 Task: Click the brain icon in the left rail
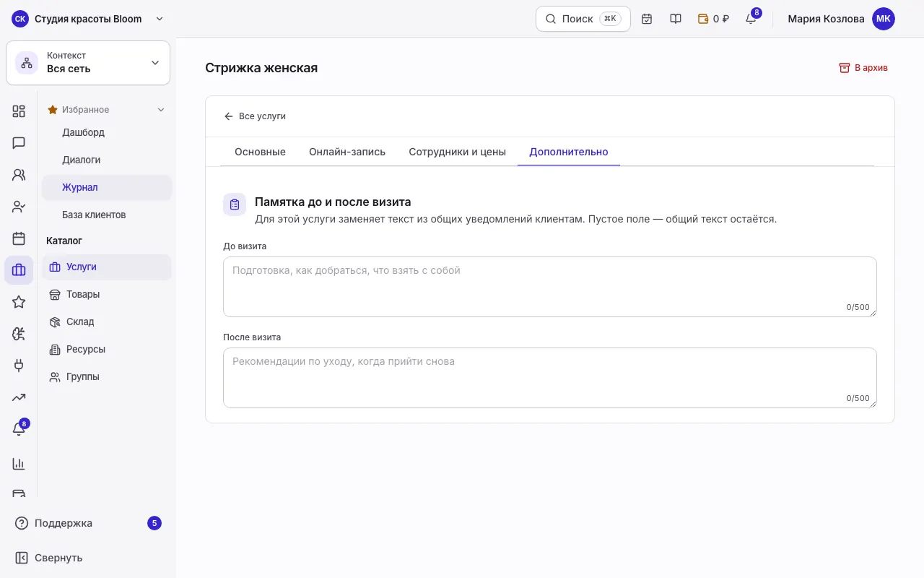[x=19, y=334]
